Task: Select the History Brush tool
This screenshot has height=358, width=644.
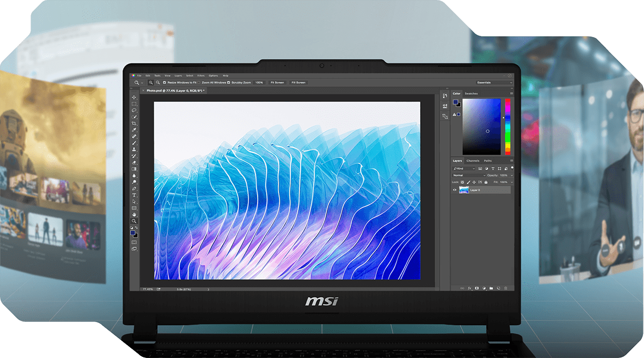Action: [x=134, y=156]
